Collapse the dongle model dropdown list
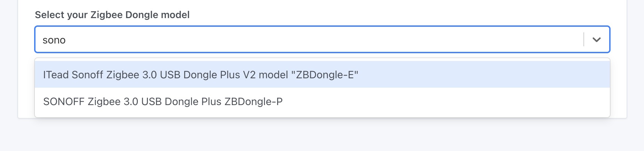Image resolution: width=644 pixels, height=151 pixels. (597, 40)
